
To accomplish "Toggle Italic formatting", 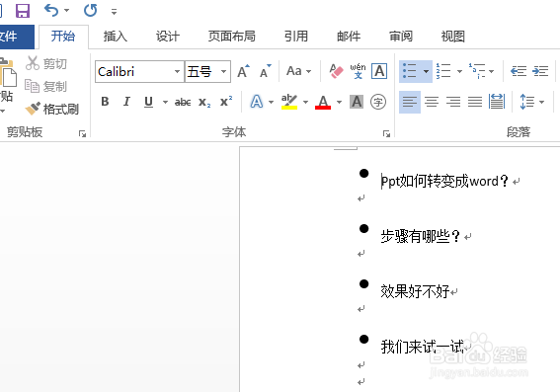I will (x=126, y=102).
